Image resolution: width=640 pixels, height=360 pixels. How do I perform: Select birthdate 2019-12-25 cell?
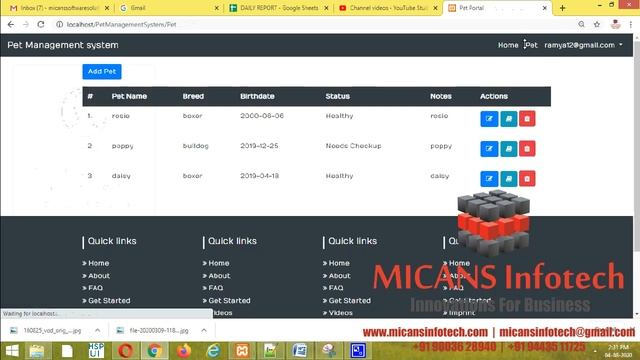[x=259, y=146]
